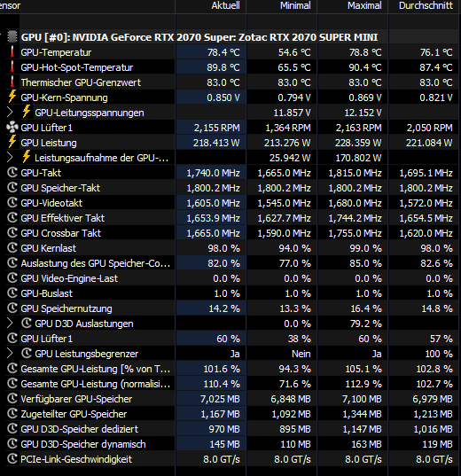Click the clock icon next to GPU Crossbar Takt
The width and height of the screenshot is (461, 476).
point(12,233)
